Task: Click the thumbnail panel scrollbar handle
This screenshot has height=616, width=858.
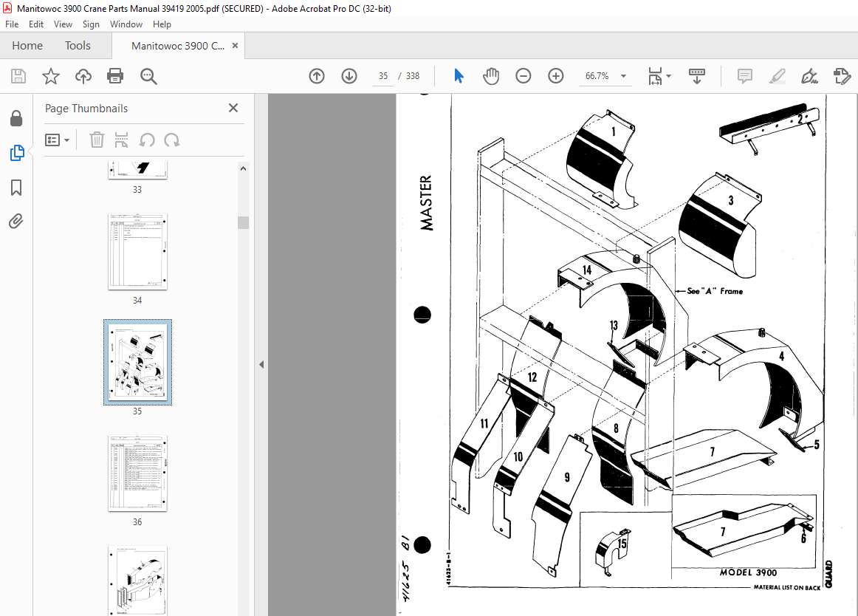Action: (244, 222)
